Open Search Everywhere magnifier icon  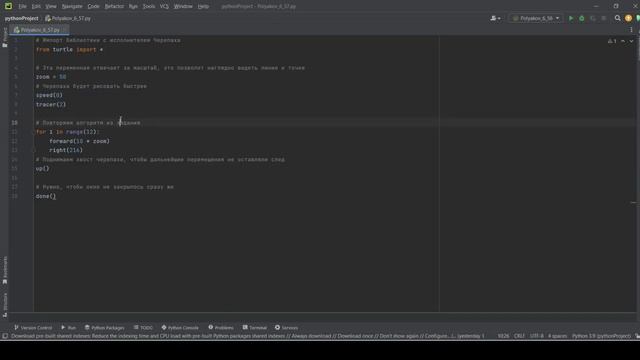coord(618,18)
